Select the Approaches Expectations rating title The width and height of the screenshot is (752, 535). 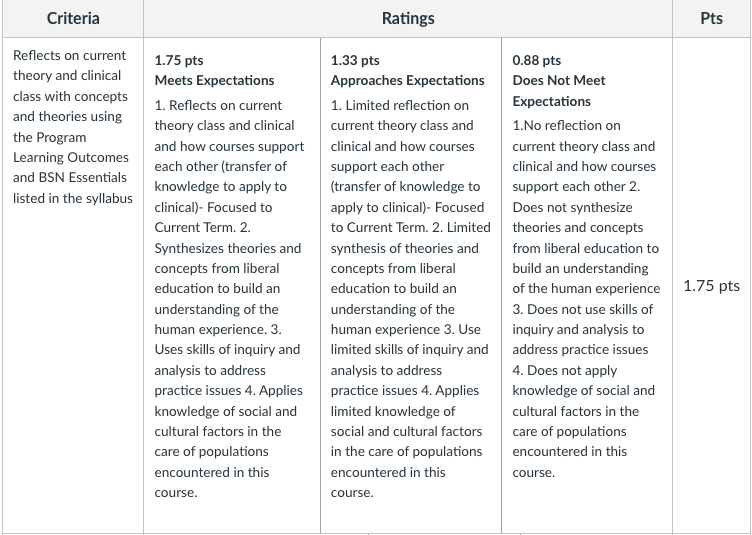pos(408,81)
